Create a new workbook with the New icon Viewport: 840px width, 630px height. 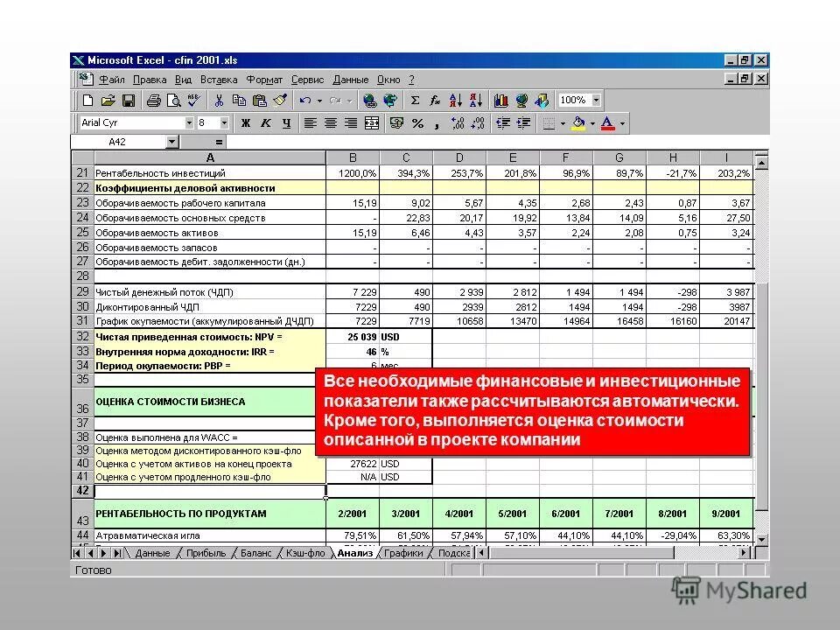(x=87, y=100)
